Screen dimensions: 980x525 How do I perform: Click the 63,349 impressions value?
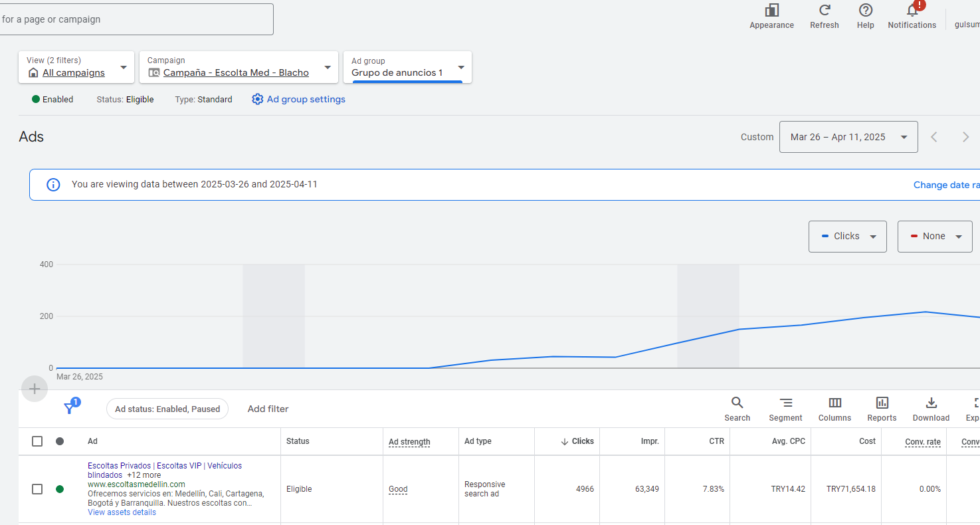click(647, 489)
